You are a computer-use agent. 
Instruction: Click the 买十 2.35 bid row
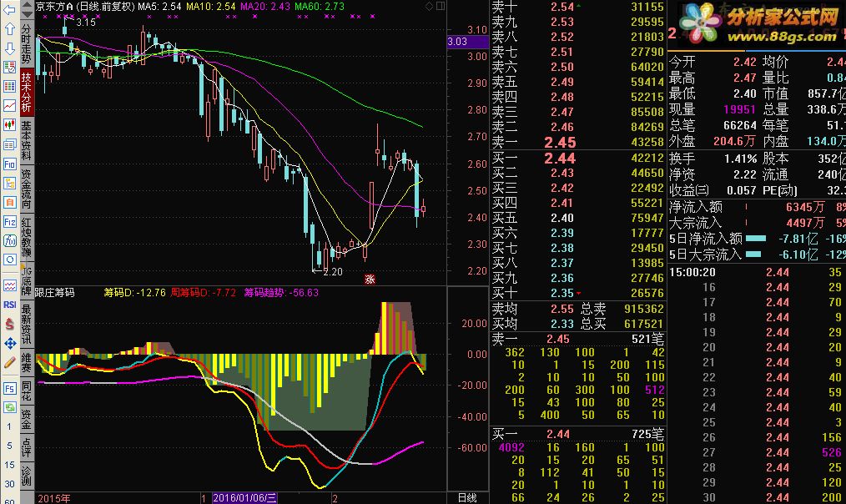coord(578,293)
